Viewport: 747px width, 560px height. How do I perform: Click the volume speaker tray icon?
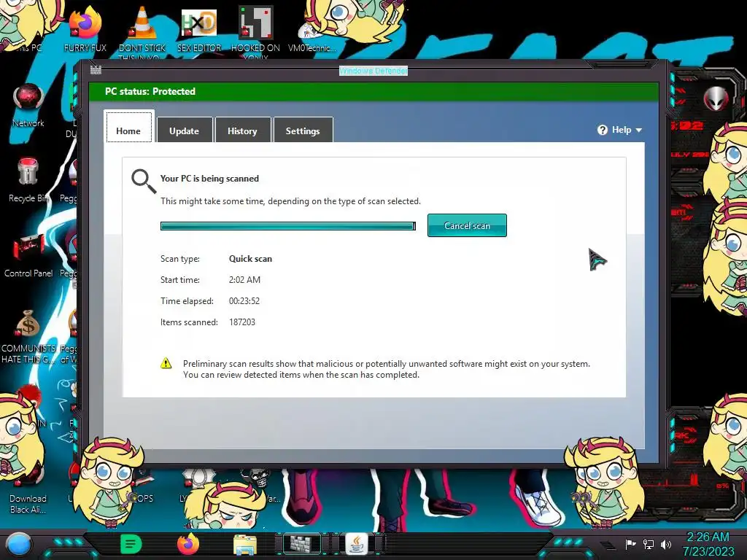[x=665, y=544]
